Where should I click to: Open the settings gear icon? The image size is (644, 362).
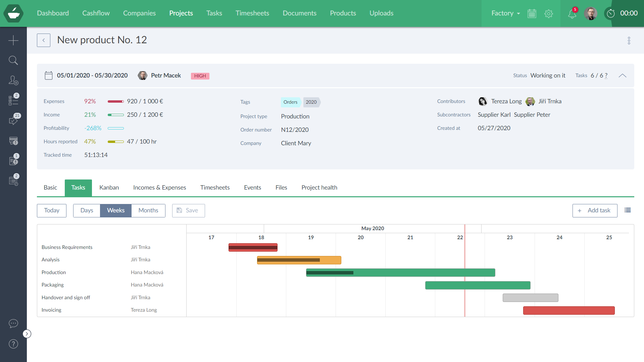click(549, 14)
